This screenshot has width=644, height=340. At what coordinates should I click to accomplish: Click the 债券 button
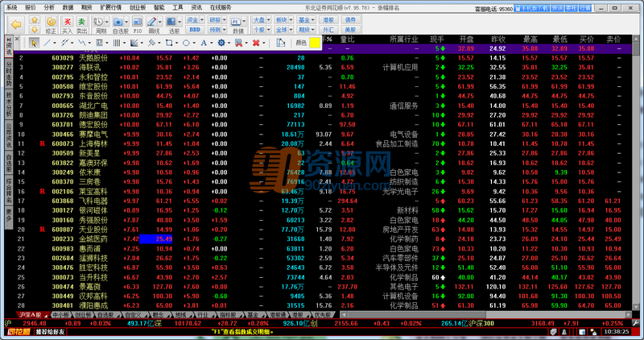(x=350, y=19)
